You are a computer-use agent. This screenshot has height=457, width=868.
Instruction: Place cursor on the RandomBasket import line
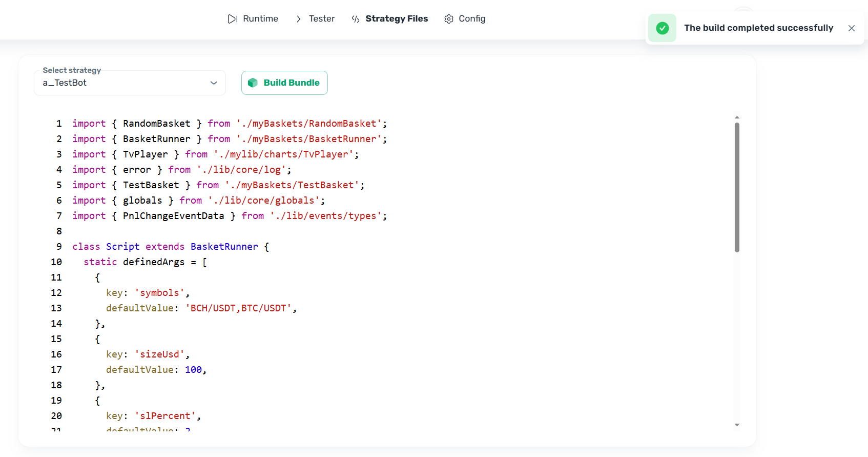(229, 124)
